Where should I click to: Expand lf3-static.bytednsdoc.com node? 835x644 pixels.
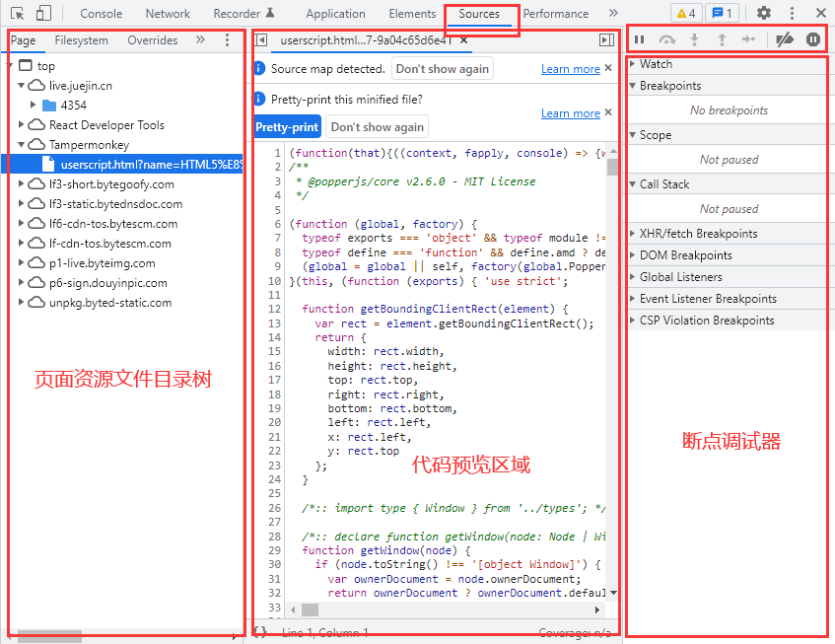pyautogui.click(x=22, y=203)
